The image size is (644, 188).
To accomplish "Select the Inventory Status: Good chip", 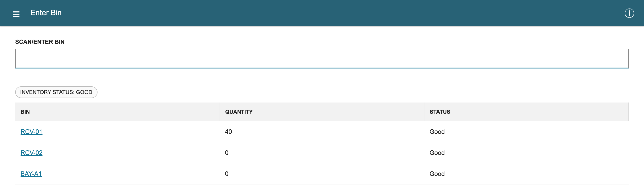I will (56, 92).
